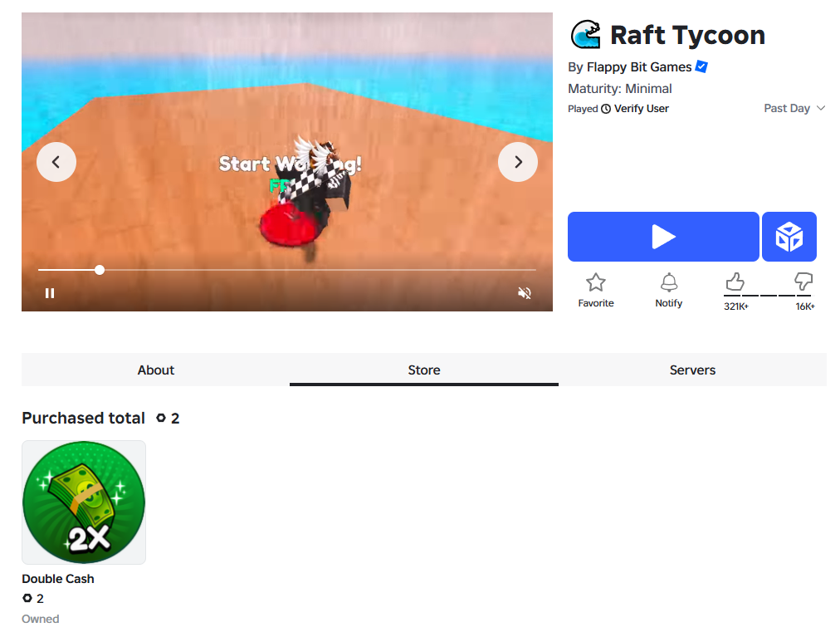Click the verified badge next to Flappy Bit Games
Image resolution: width=840 pixels, height=637 pixels.
tap(701, 66)
